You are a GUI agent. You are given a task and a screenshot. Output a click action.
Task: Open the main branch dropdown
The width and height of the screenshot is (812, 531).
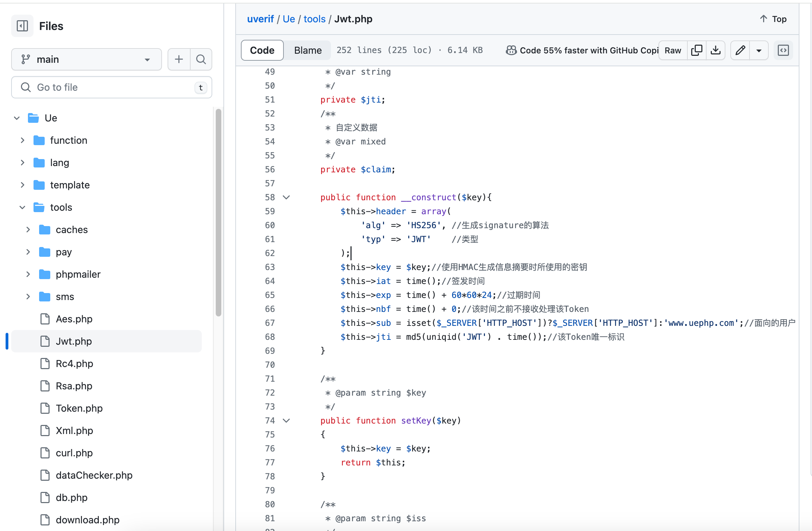point(86,59)
